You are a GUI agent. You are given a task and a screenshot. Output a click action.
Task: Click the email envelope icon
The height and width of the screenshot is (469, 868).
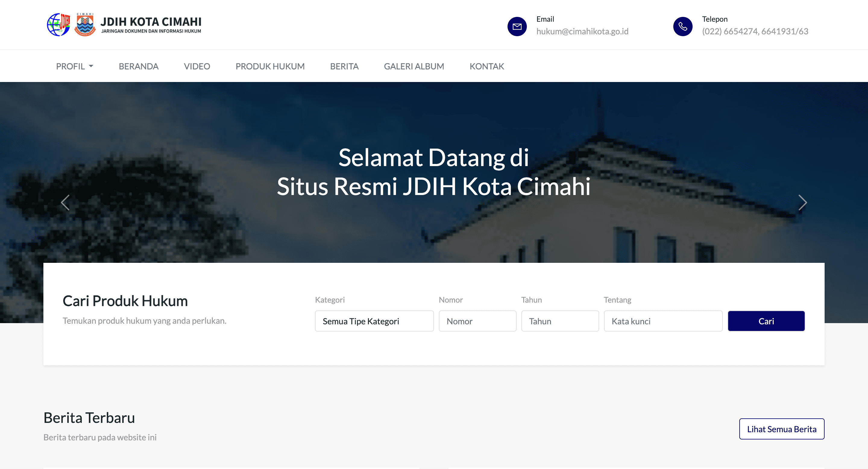(x=517, y=26)
